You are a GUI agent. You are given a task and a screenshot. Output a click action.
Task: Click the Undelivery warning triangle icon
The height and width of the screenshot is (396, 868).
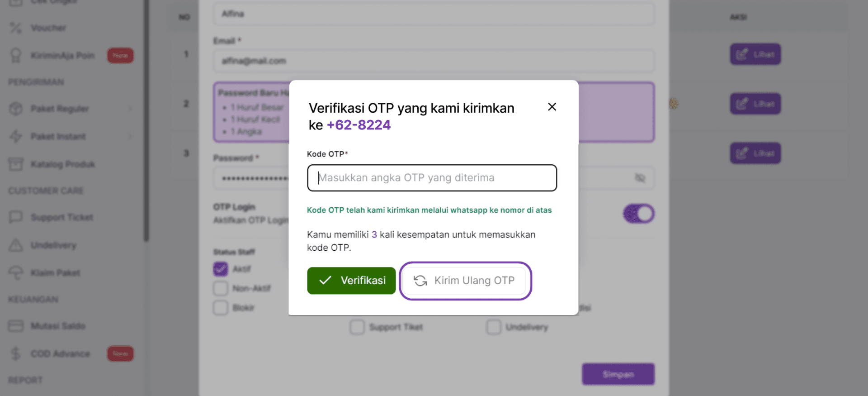(16, 245)
